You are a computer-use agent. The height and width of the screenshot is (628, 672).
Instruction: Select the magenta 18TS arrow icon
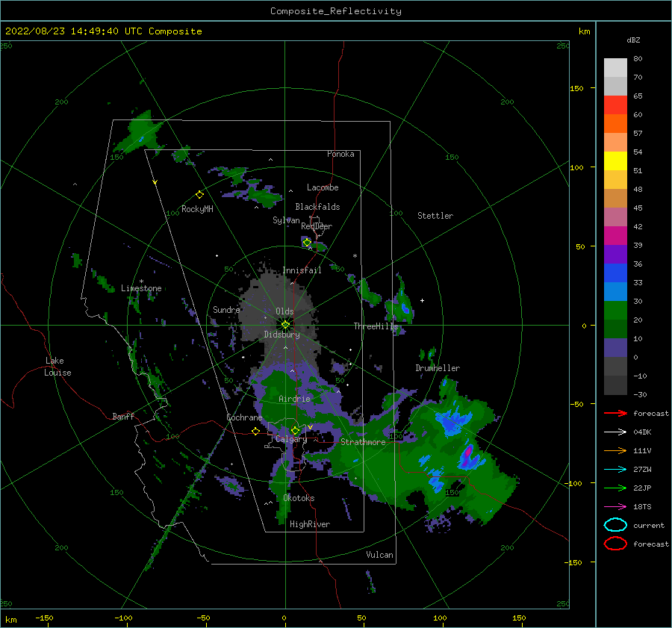pyautogui.click(x=615, y=507)
